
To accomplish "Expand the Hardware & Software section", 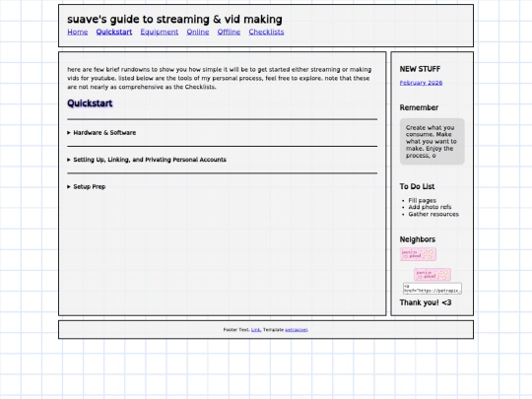I will (101, 133).
